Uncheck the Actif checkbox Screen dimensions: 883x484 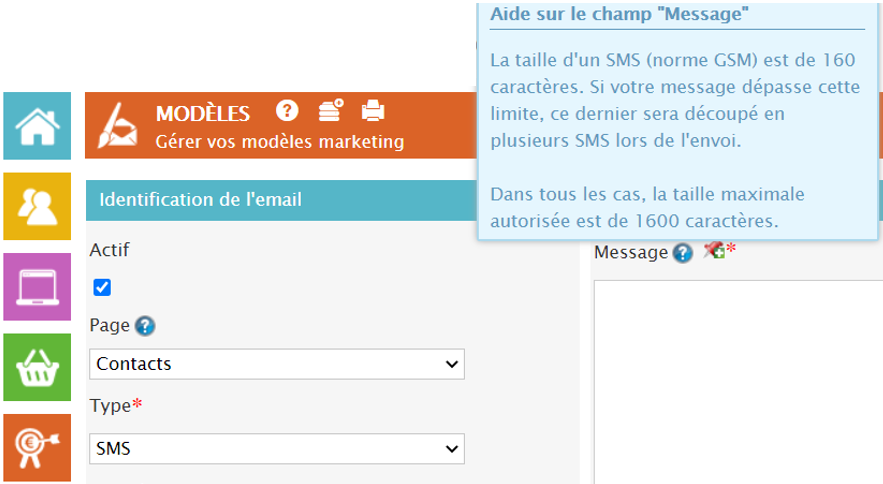[102, 288]
